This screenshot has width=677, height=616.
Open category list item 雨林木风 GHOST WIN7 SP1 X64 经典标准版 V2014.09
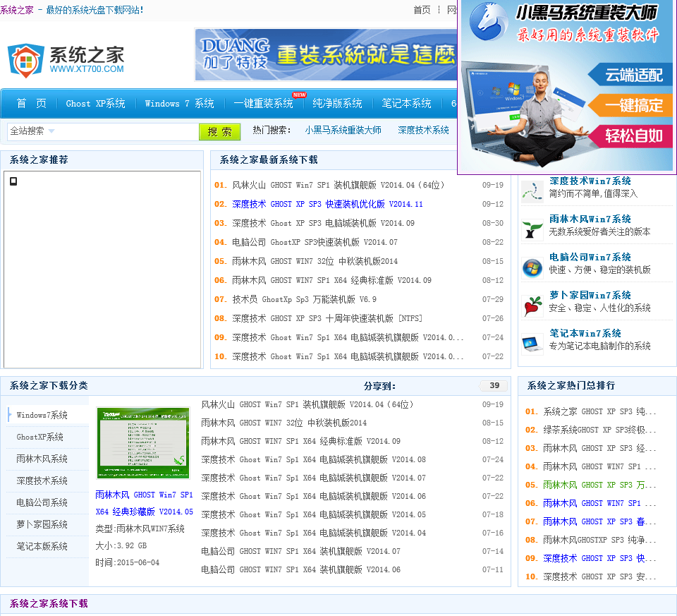[300, 442]
